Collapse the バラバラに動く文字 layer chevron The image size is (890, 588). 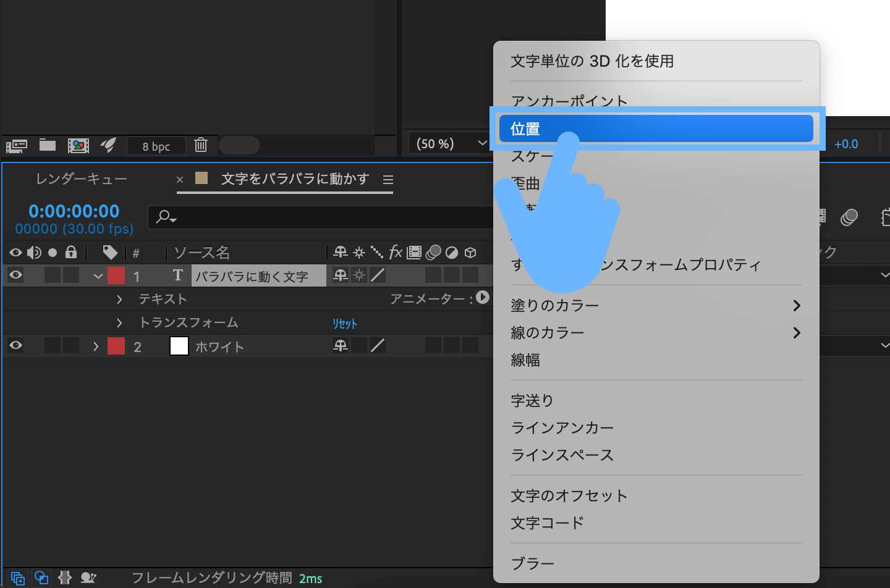pos(98,276)
